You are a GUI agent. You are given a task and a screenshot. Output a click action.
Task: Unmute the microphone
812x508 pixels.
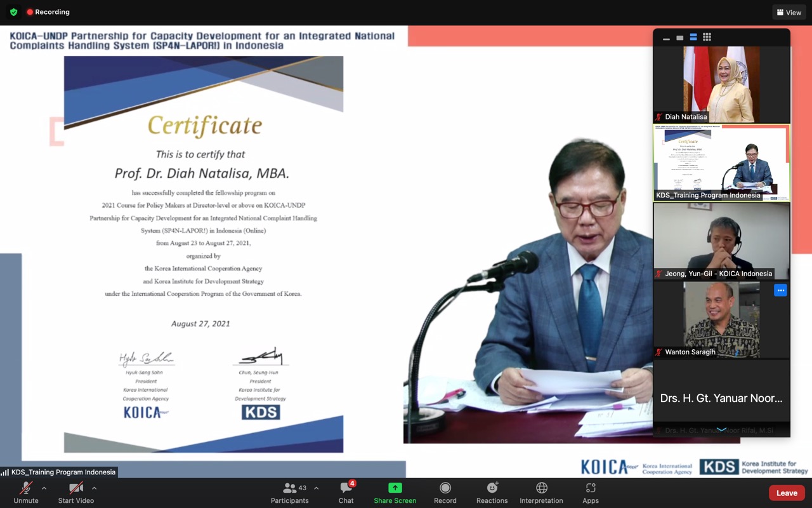click(x=26, y=493)
